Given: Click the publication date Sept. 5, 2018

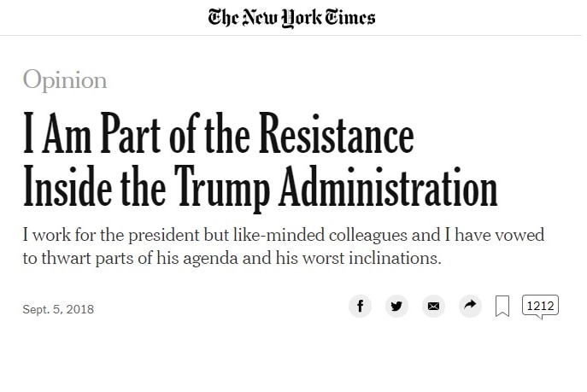Looking at the screenshot, I should tap(58, 309).
